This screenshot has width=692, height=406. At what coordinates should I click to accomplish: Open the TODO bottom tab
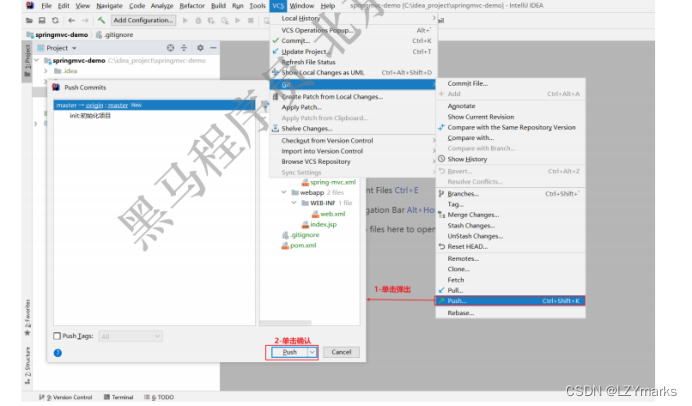point(159,397)
